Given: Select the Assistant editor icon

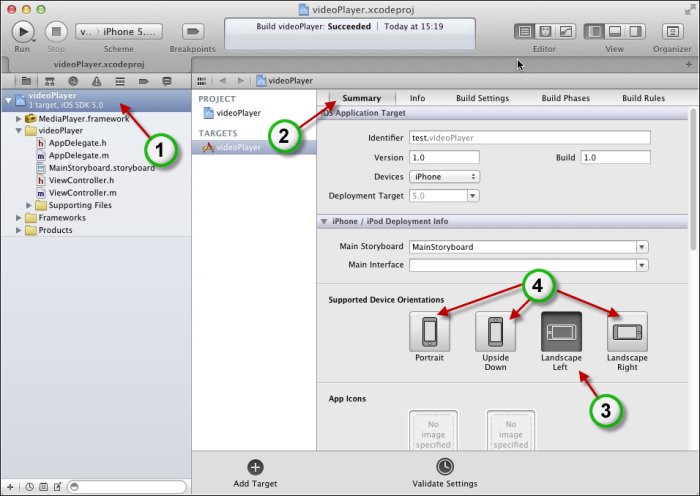Looking at the screenshot, I should 545,31.
